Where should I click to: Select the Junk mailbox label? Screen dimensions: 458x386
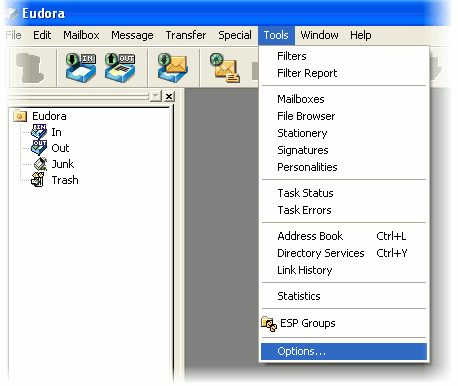click(x=63, y=164)
